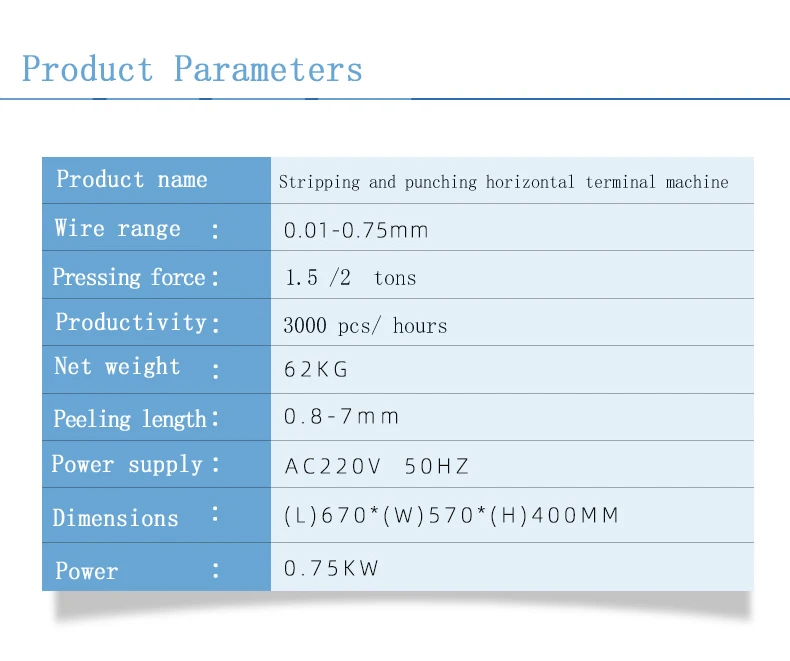Select the 0.8-7mm peeling length value

341,417
